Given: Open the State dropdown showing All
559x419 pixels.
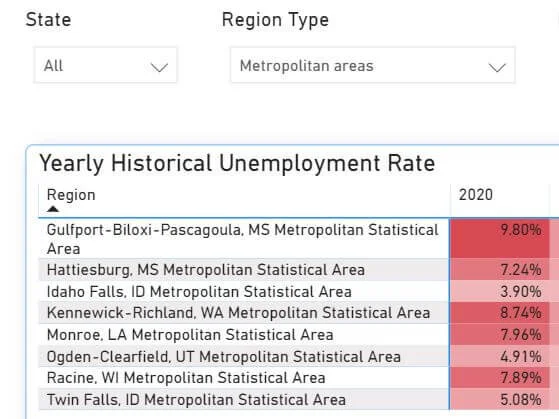Looking at the screenshot, I should pos(105,65).
